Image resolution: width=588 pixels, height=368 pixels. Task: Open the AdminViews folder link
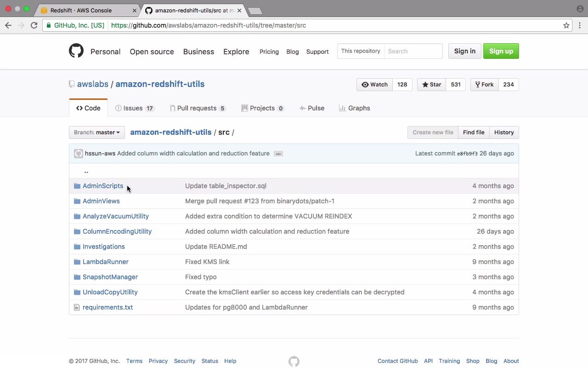click(x=101, y=201)
